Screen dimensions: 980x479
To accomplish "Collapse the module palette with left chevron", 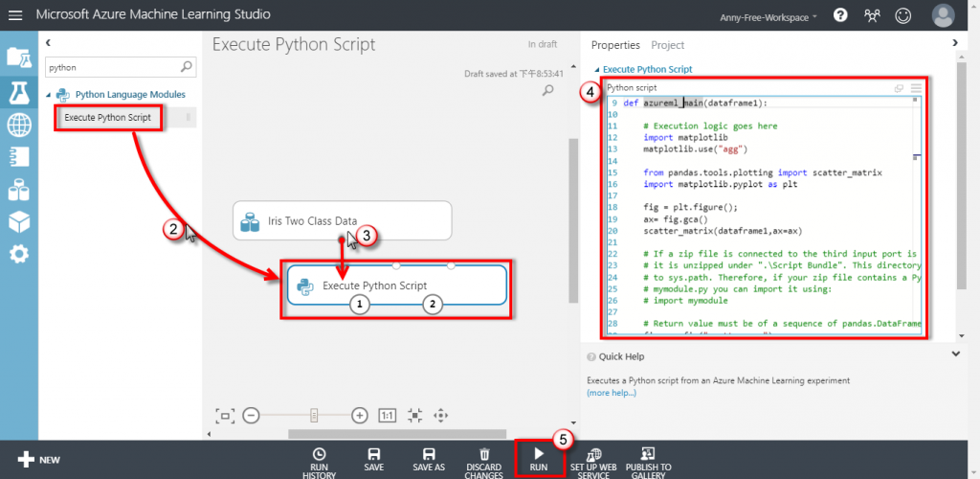I will (48, 42).
